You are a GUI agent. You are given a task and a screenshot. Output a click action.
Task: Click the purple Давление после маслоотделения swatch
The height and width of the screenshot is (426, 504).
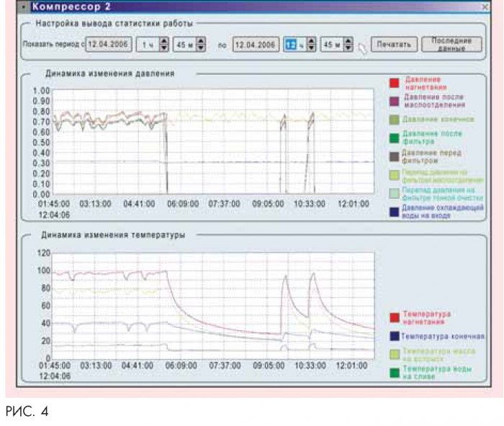coord(393,100)
